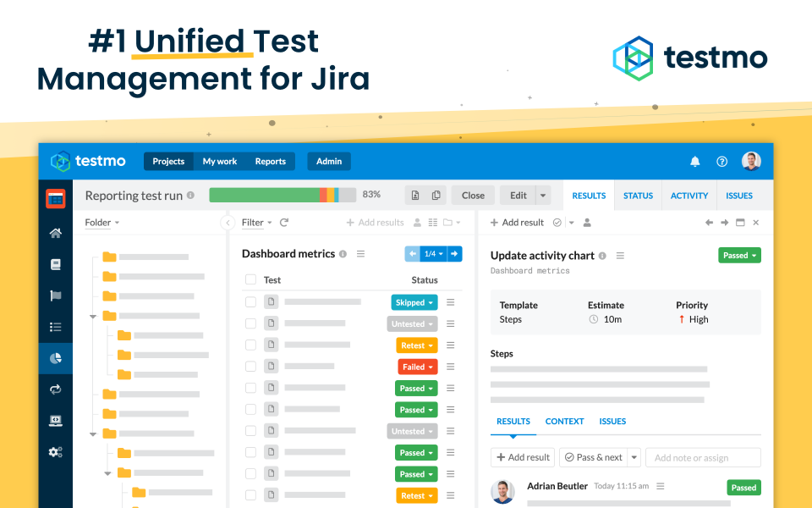Expand the Folder dropdown
Image resolution: width=812 pixels, height=508 pixels.
101,223
